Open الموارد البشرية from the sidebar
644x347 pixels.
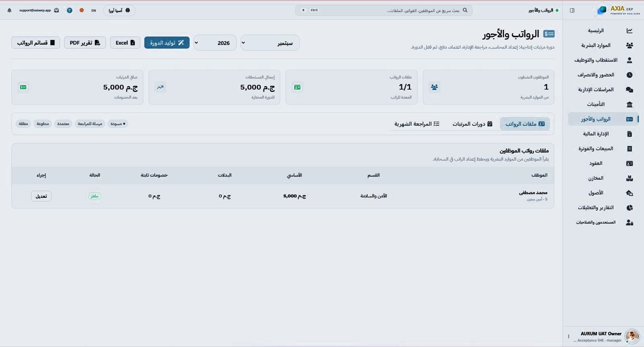pyautogui.click(x=603, y=45)
